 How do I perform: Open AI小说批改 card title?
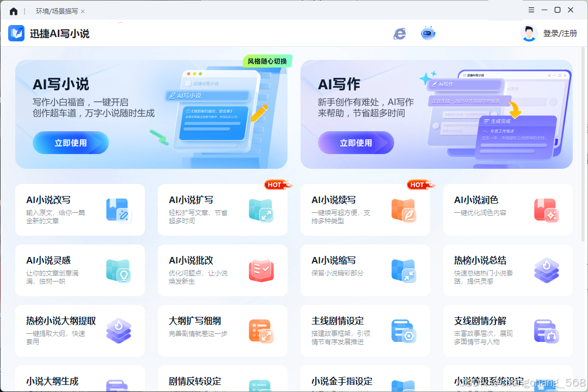[x=191, y=260]
